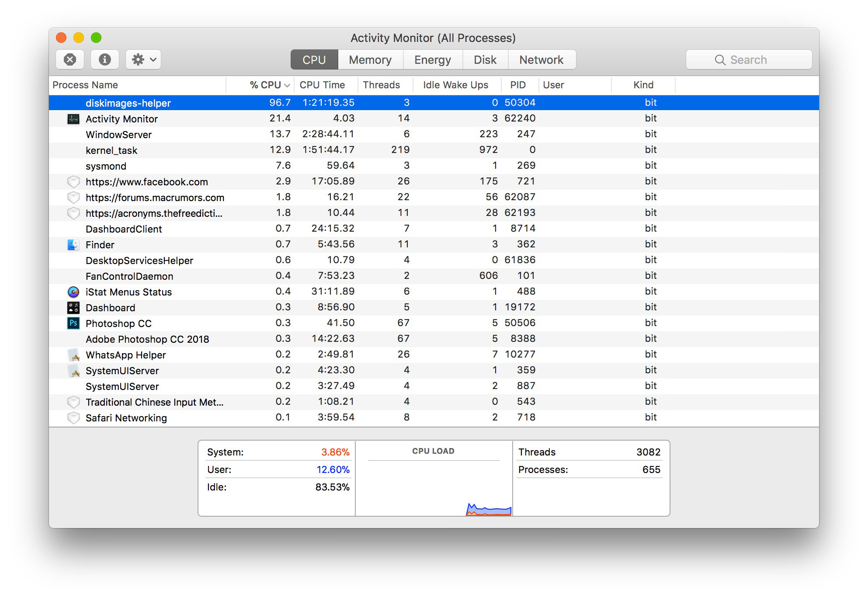Switch to the Disk tab
The image size is (868, 598).
[485, 60]
